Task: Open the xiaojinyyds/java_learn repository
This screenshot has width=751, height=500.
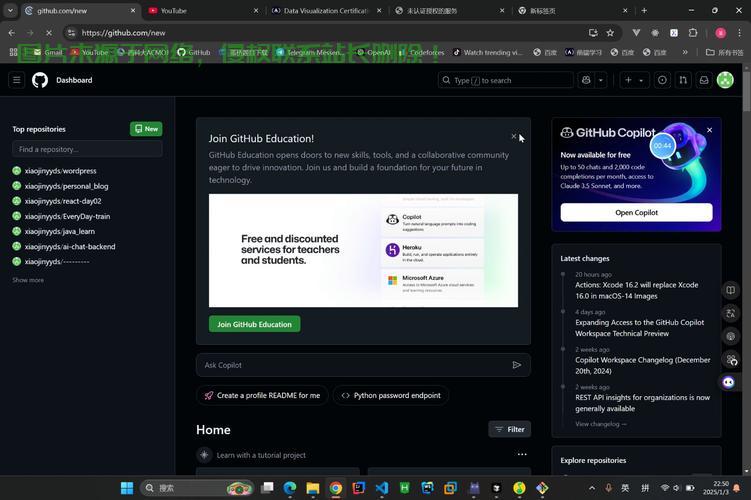Action: tap(60, 231)
